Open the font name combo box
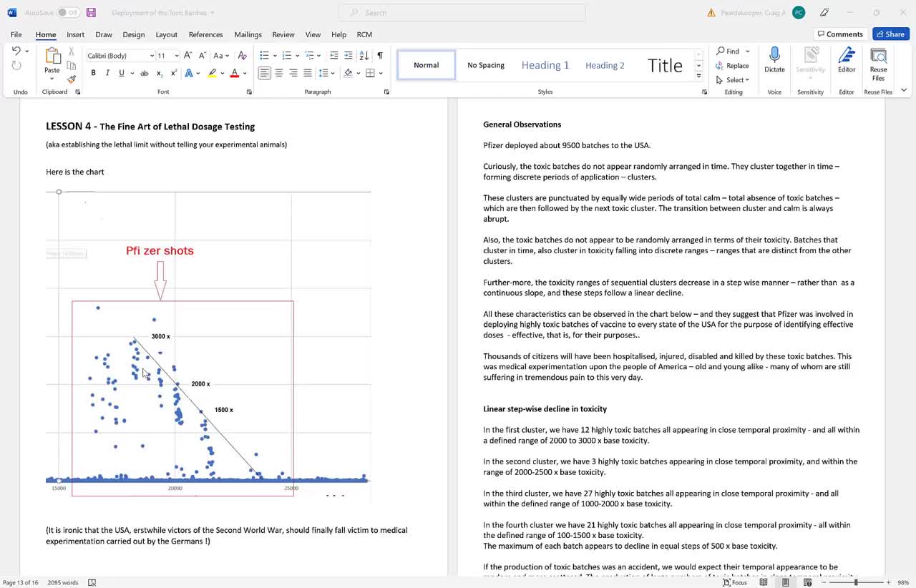The width and height of the screenshot is (916, 588). click(120, 56)
